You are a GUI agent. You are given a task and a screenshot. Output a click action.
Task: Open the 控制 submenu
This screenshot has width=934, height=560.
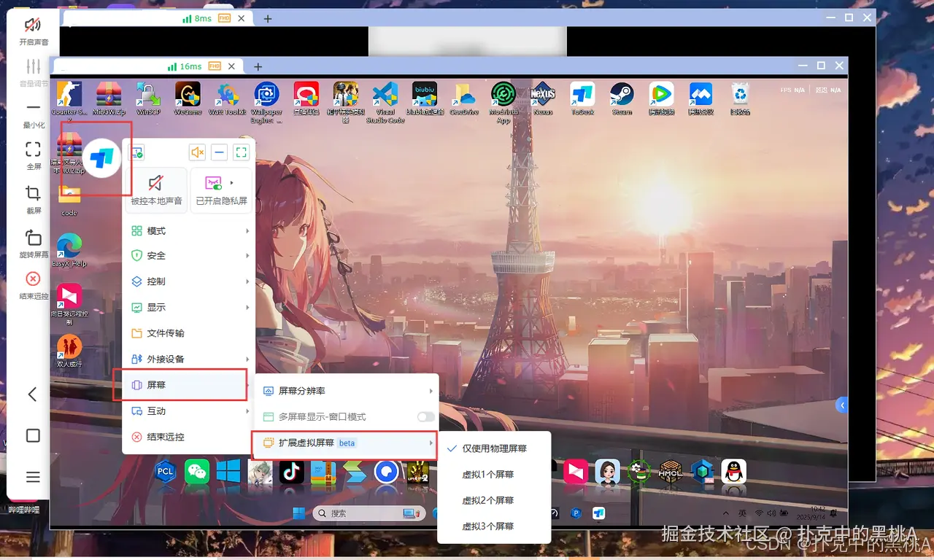189,281
